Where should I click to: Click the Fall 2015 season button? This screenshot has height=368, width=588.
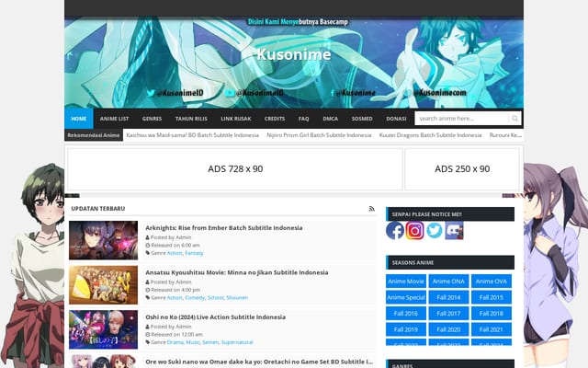point(492,297)
